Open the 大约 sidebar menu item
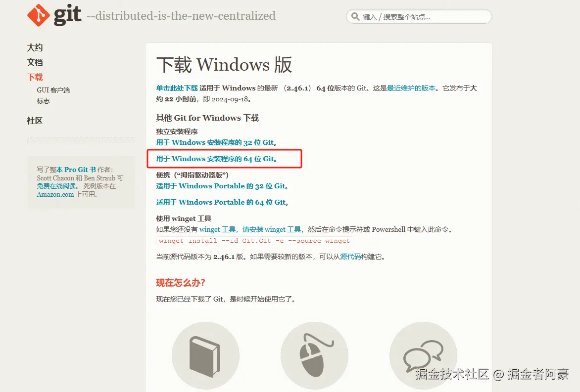 pos(35,47)
